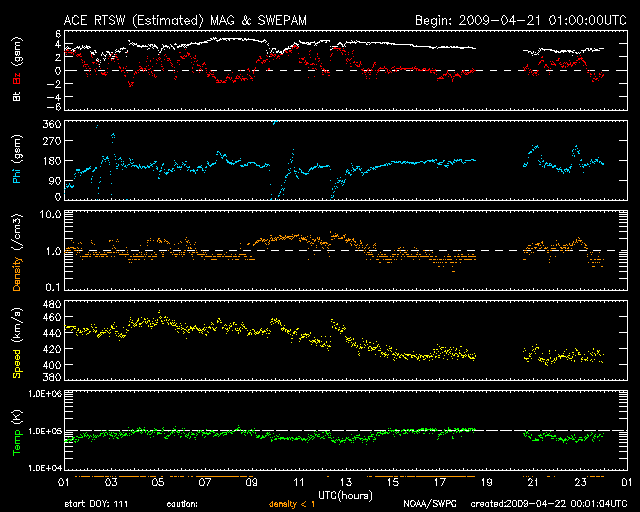This screenshot has width=640, height=512.
Task: Select the Bt Bz (gsm) axis label
Action: coord(17,72)
